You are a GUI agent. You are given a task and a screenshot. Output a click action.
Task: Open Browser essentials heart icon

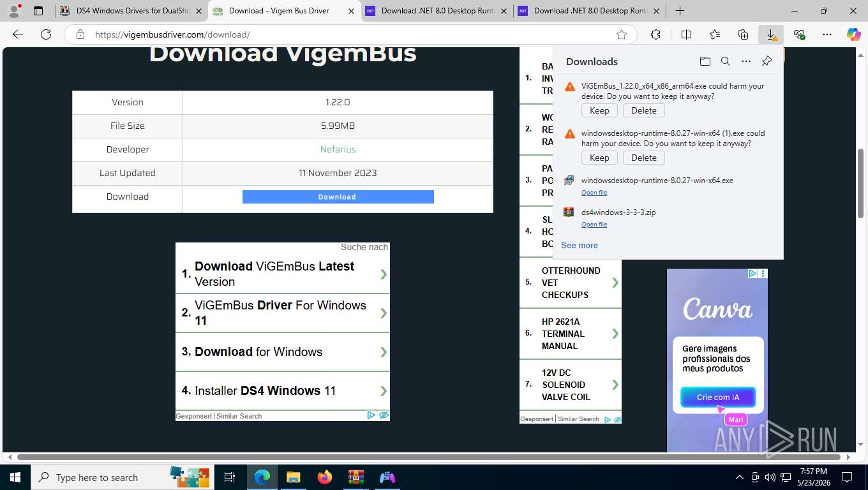[799, 34]
